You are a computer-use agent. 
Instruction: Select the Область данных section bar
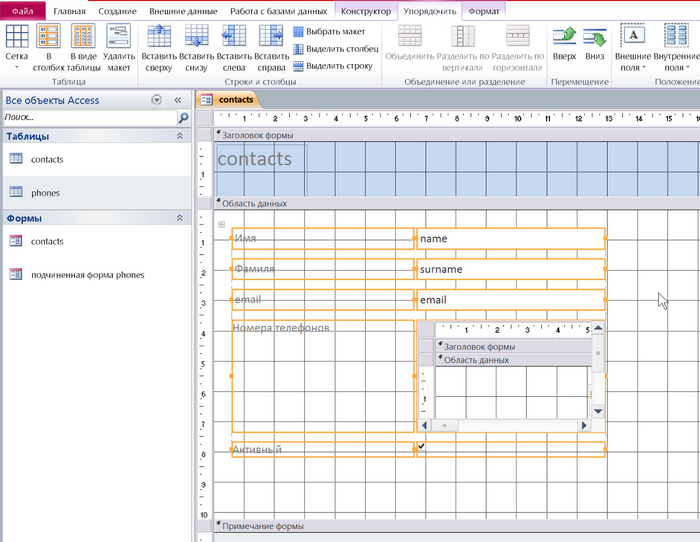pos(457,203)
